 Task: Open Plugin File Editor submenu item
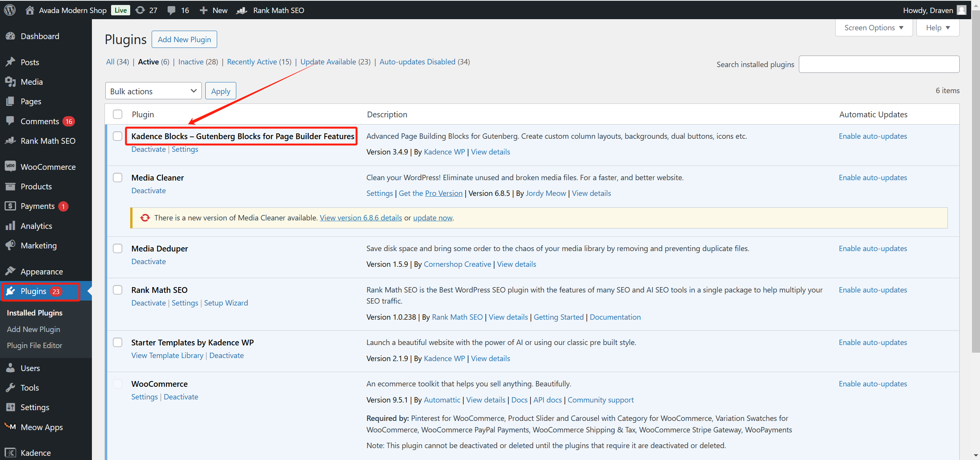34,345
